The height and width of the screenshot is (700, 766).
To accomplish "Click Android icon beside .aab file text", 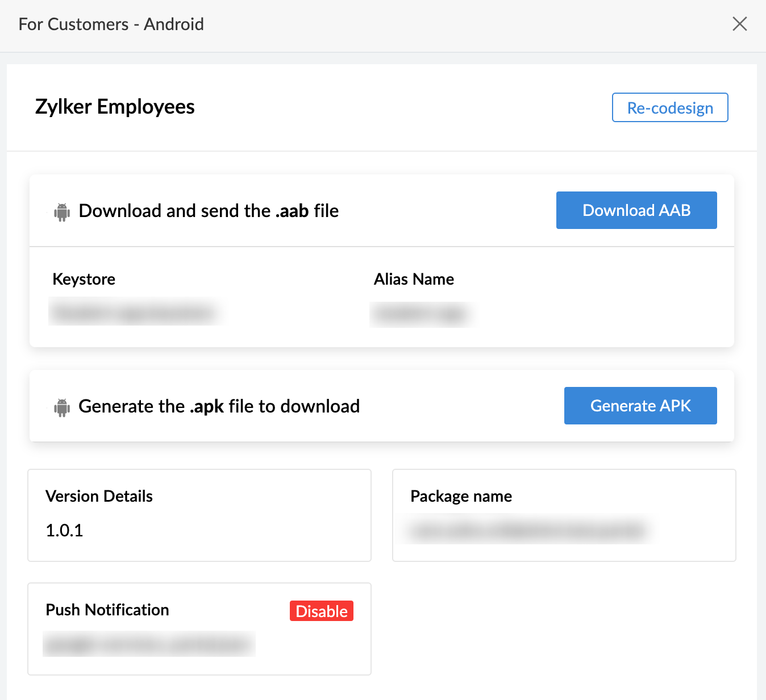I will (62, 212).
